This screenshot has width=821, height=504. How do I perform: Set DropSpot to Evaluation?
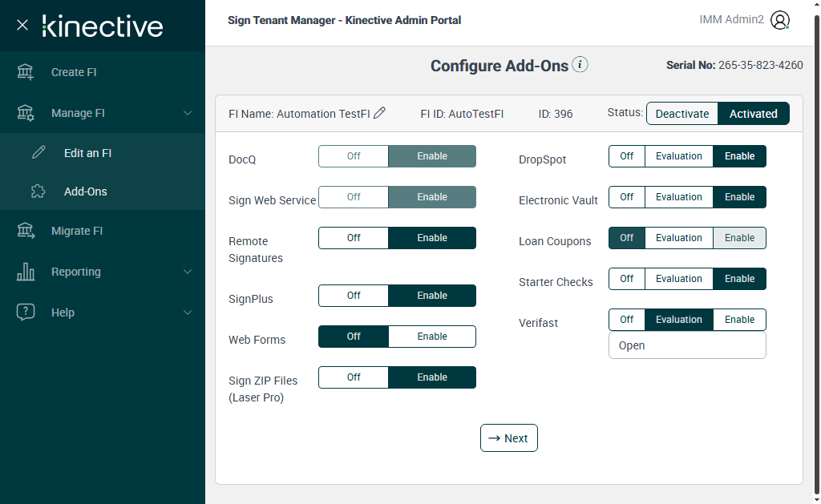pos(678,156)
